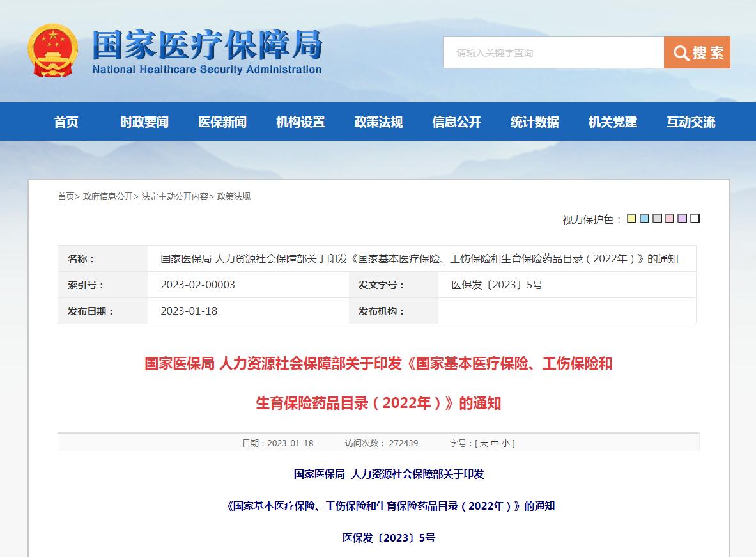Select 政策法规 in the navigation bar

(x=378, y=122)
